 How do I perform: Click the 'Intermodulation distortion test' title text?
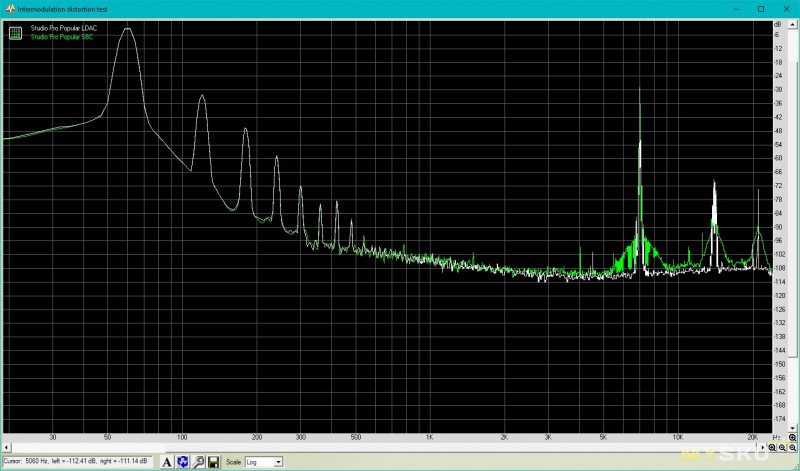pos(62,9)
